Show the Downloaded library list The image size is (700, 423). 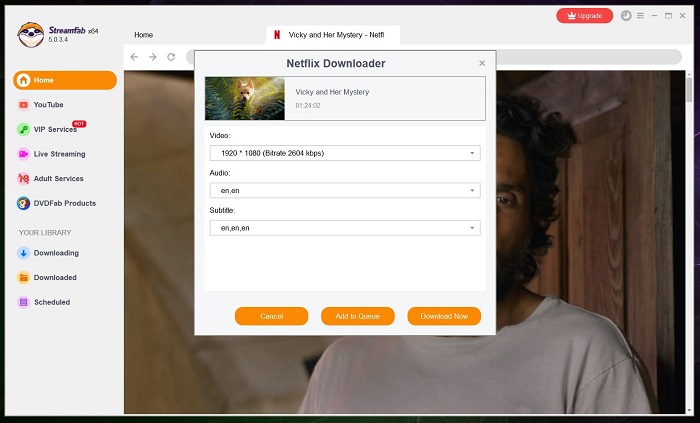(x=55, y=278)
